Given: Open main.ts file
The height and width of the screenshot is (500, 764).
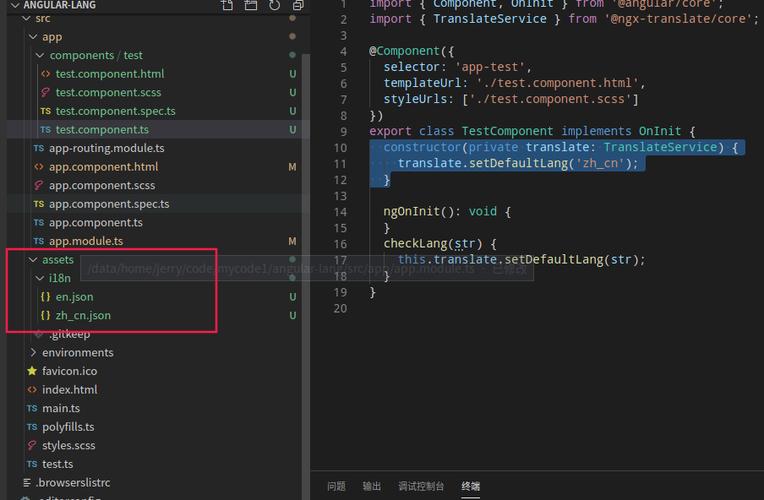Looking at the screenshot, I should 61,408.
